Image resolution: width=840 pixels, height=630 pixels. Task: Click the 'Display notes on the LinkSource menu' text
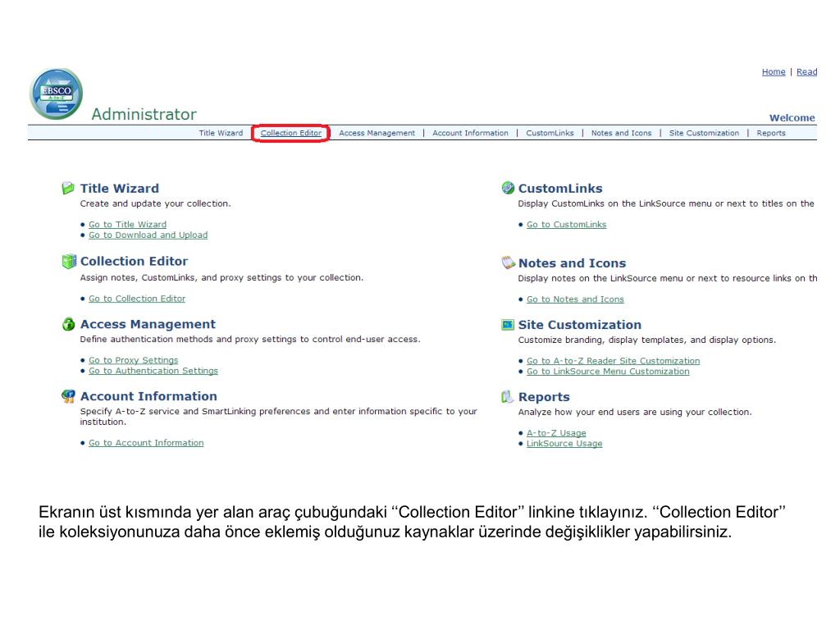click(x=668, y=278)
